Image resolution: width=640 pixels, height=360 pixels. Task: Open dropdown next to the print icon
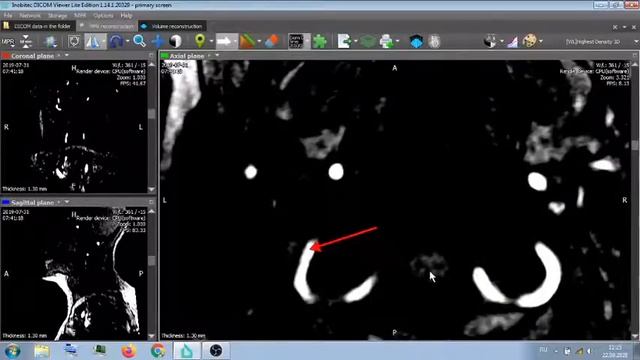(x=398, y=41)
